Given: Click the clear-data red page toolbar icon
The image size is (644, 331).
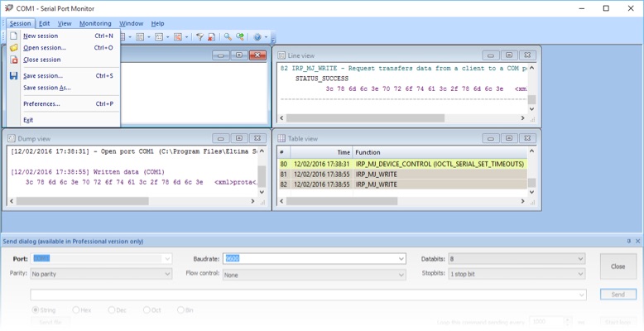Looking at the screenshot, I should 211,37.
